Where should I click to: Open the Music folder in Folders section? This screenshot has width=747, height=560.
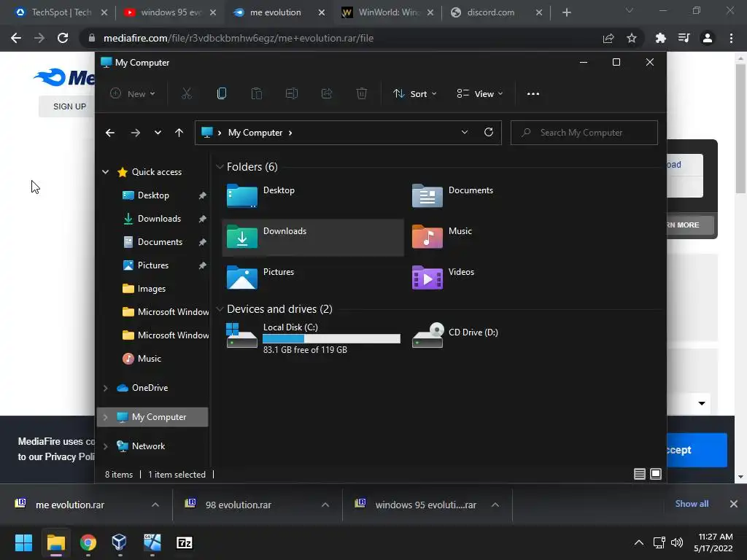(498, 237)
